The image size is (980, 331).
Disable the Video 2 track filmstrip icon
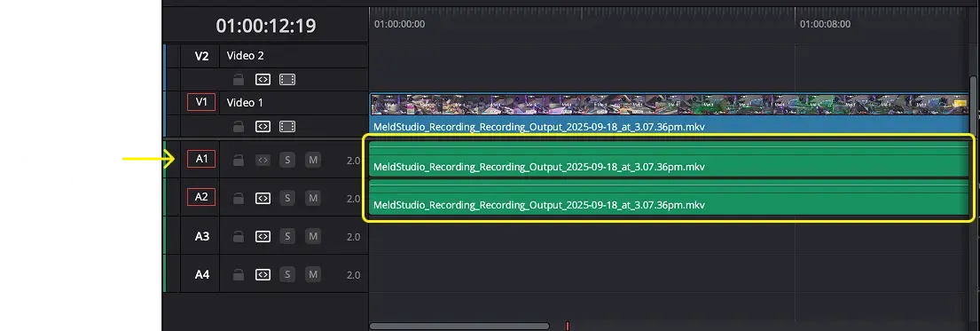[287, 80]
